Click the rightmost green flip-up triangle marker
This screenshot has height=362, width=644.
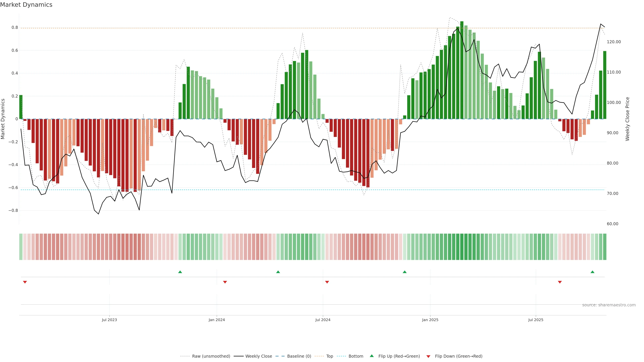[592, 272]
